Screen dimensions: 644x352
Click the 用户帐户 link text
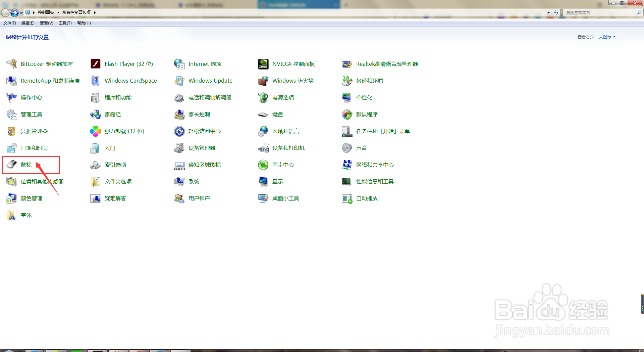point(199,198)
